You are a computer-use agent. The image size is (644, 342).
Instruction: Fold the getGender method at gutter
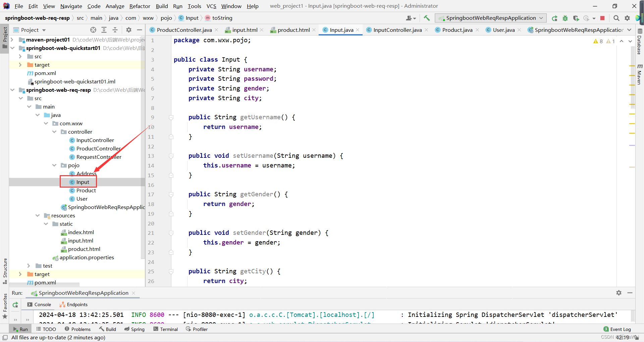(x=171, y=194)
